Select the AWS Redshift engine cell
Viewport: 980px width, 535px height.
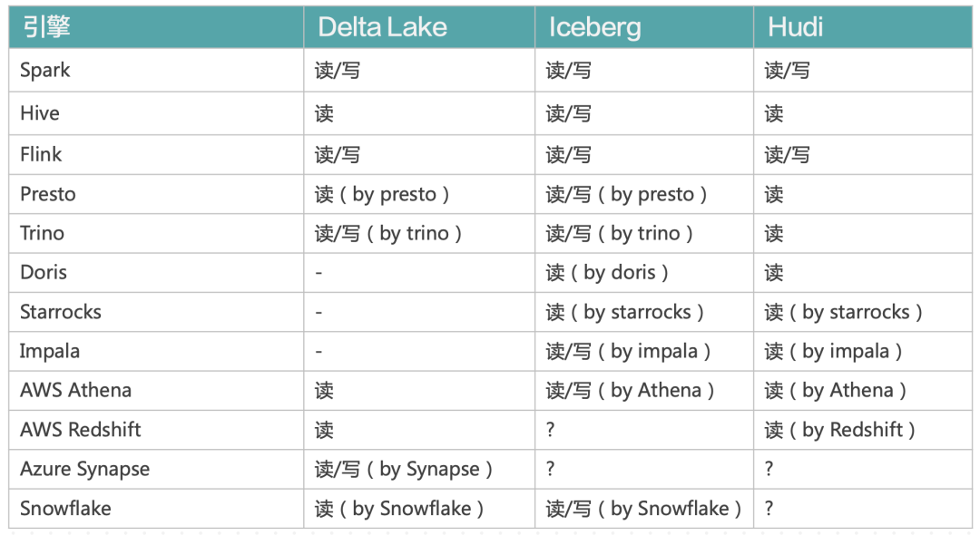click(x=81, y=430)
